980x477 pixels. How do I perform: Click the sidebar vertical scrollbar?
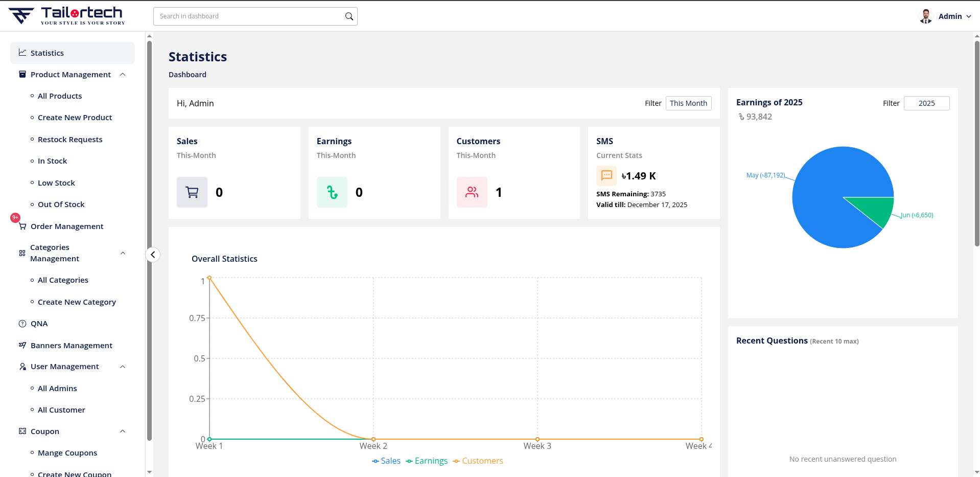pos(149,240)
